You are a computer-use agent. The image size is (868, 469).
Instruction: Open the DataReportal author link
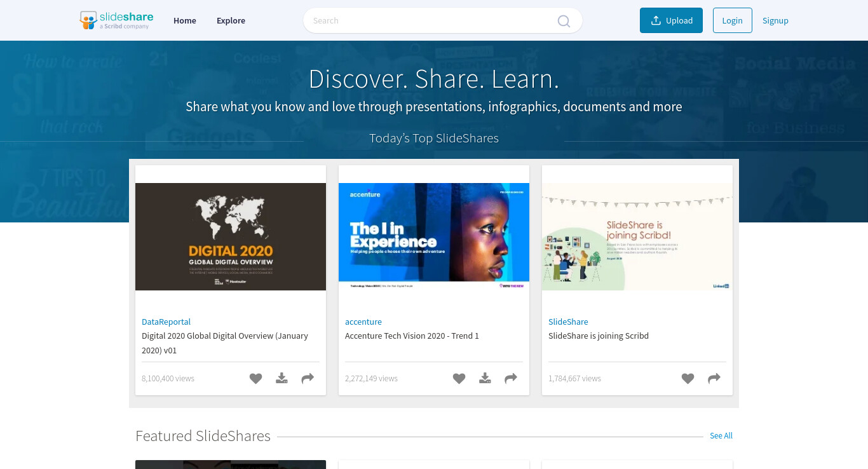(x=166, y=322)
